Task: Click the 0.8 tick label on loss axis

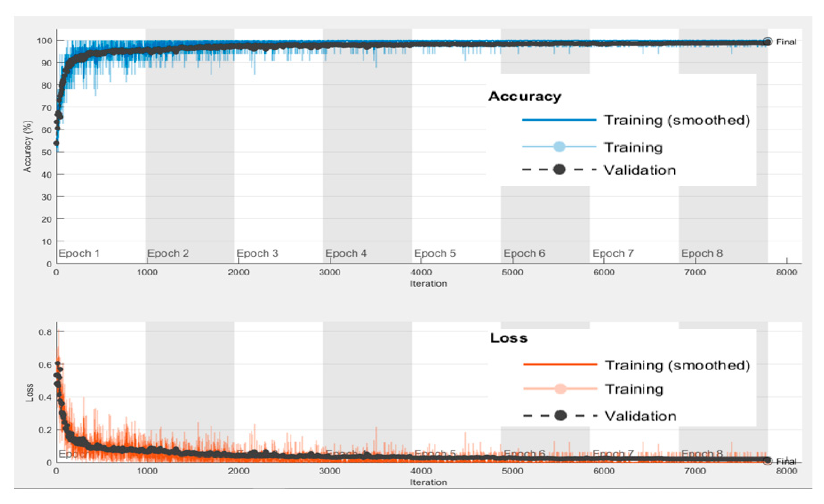Action: 45,332
